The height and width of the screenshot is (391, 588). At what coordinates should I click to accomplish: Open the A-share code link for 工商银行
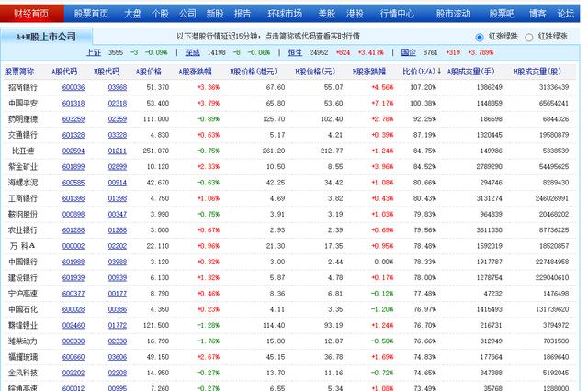pos(73,198)
